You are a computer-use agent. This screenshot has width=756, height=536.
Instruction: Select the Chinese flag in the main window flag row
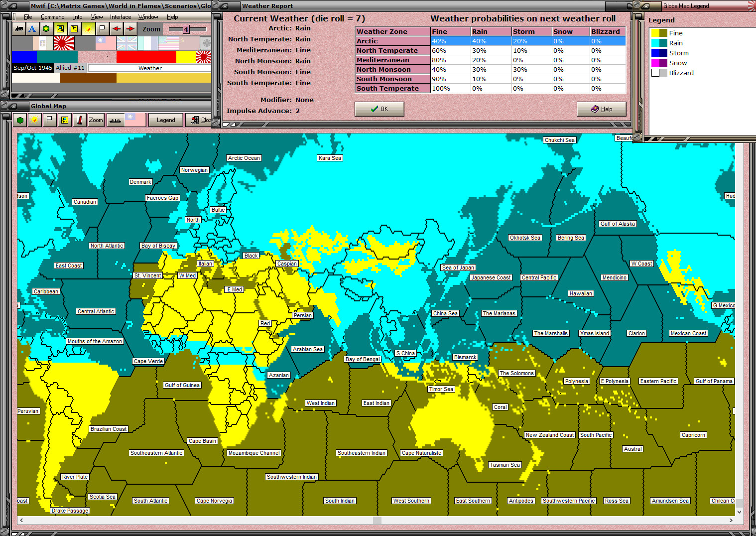(106, 43)
